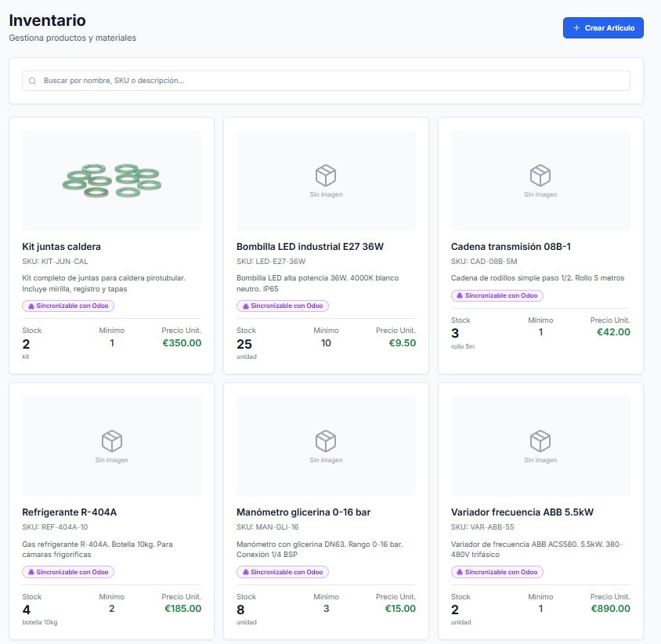Select the SKU: CAD-08B-5M text
661x644 pixels.
(484, 262)
